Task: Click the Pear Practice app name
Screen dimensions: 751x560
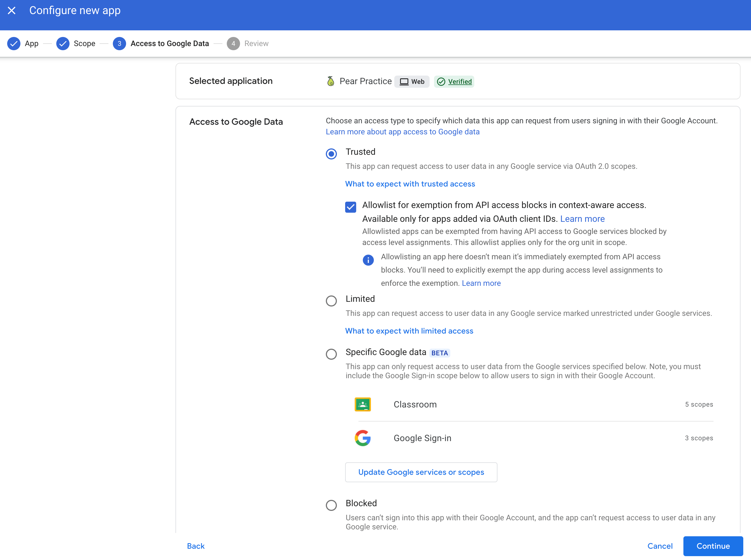Action: coord(366,81)
